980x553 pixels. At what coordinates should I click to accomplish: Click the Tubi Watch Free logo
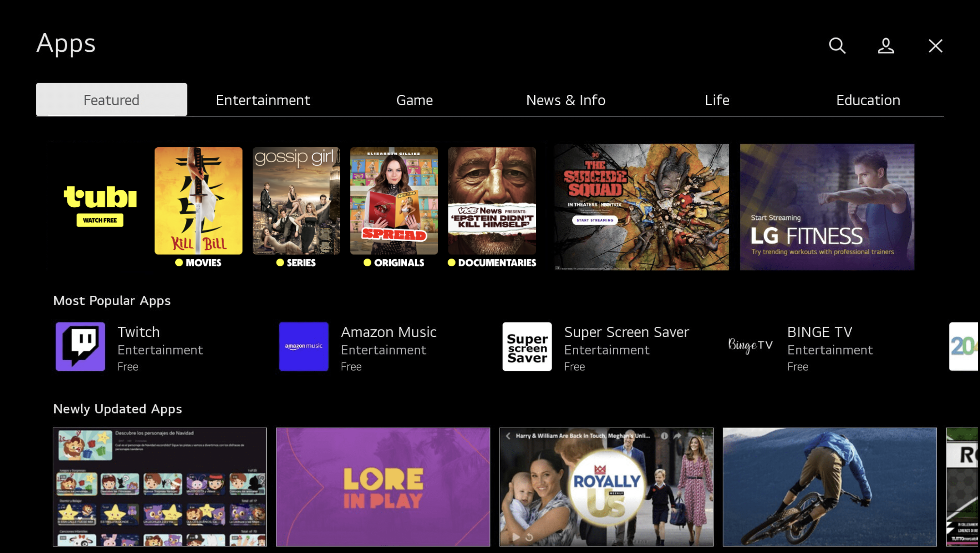[x=100, y=206]
